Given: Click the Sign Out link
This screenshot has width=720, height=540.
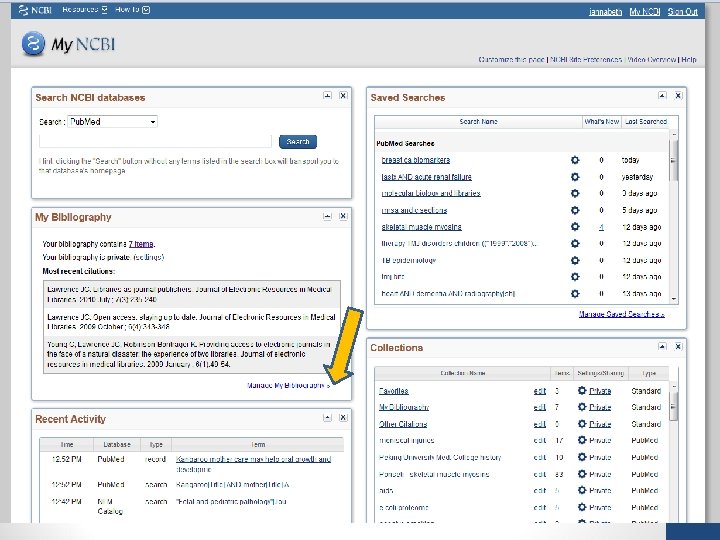Looking at the screenshot, I should tap(682, 11).
